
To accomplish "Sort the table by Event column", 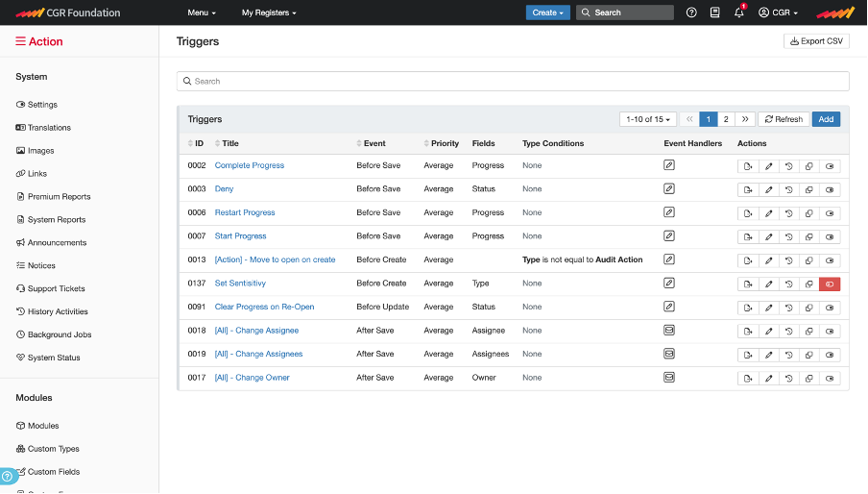I will [x=371, y=143].
